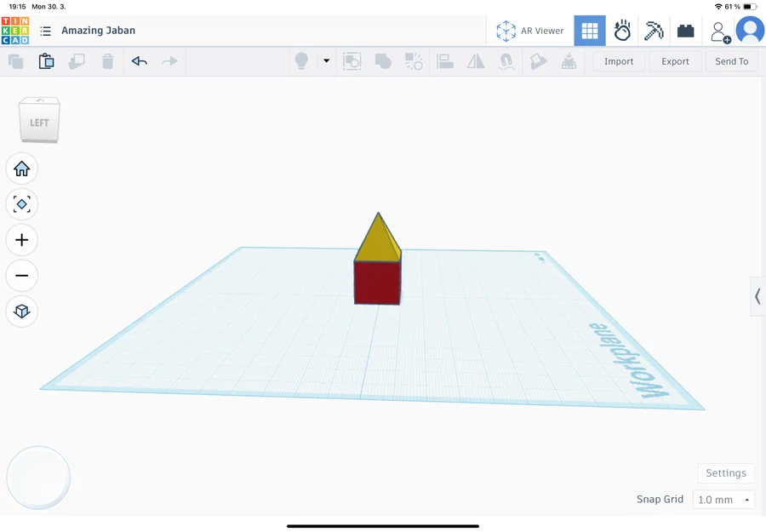The image size is (766, 532).
Task: Delete the selected shape
Action: coord(106,60)
